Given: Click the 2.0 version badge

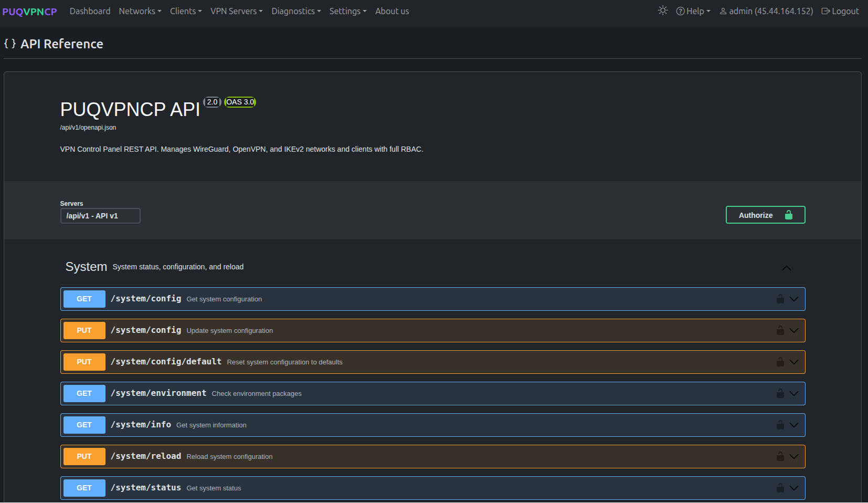Looking at the screenshot, I should coord(212,102).
